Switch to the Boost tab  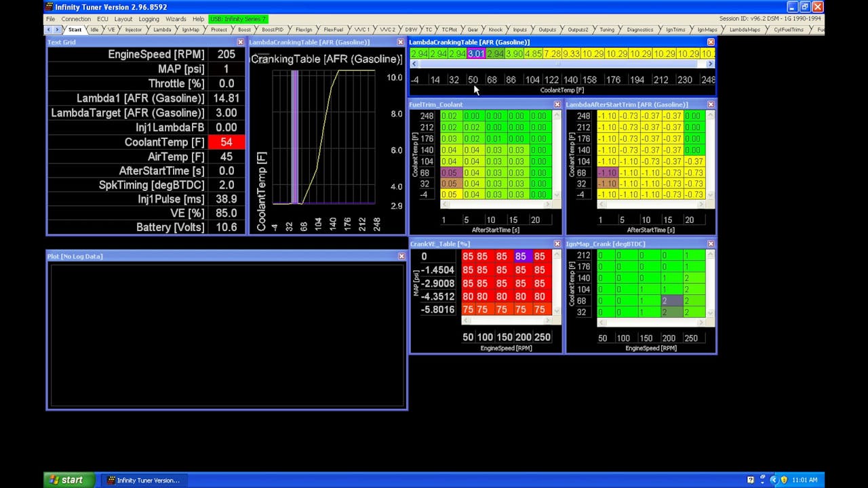(244, 30)
